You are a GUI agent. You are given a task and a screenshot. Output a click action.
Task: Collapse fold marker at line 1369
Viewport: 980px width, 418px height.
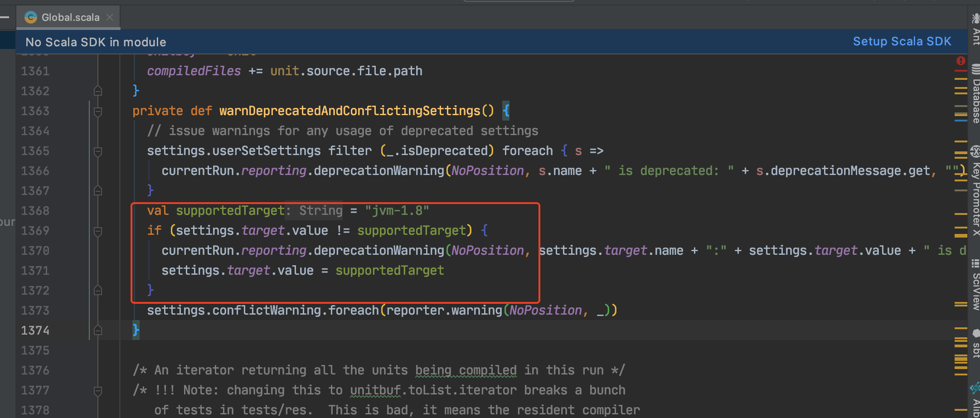97,231
